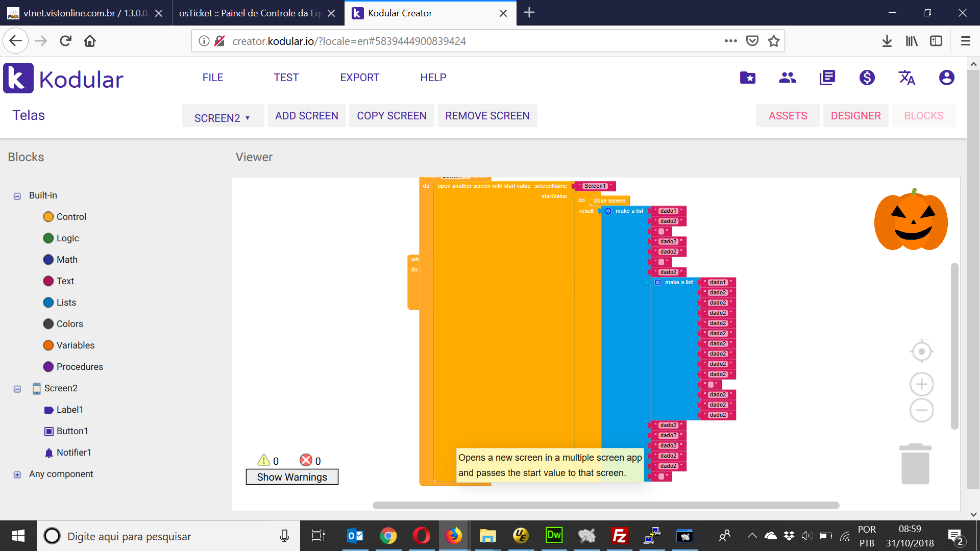The image size is (980, 551).
Task: Reload the page in Firefox
Action: (x=65, y=41)
